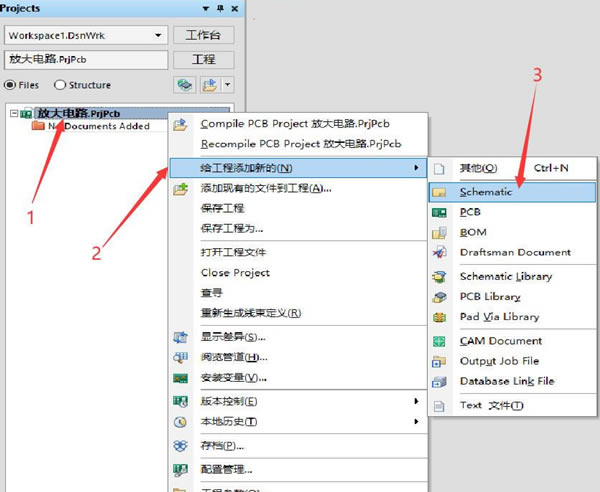Open the Projects panel options dropdown arrow
This screenshot has height=492, width=600.
[206, 9]
